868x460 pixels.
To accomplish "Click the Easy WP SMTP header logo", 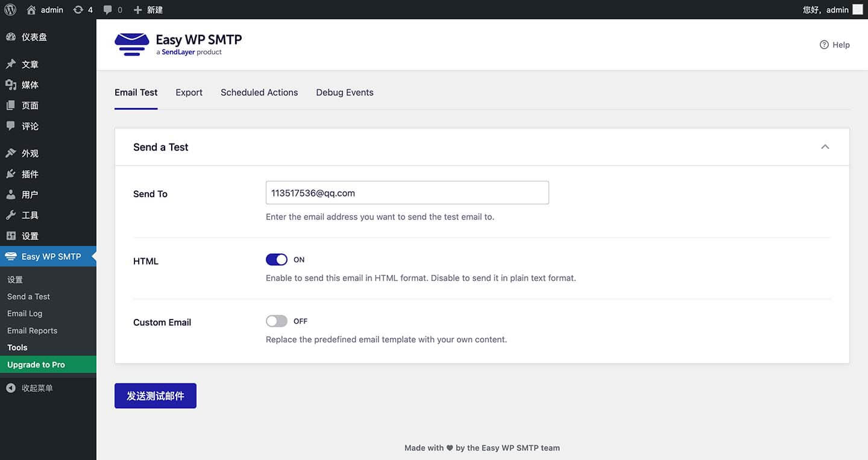I will point(178,45).
